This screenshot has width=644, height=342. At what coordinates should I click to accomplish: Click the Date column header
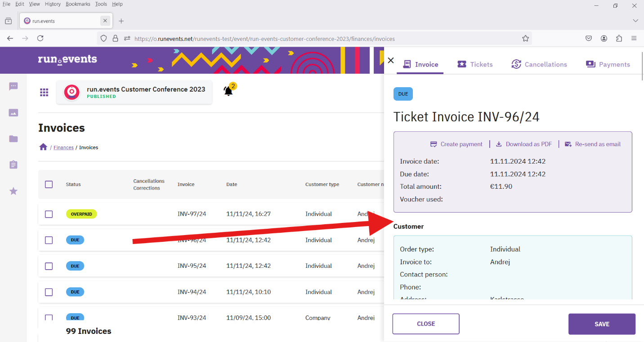click(232, 184)
